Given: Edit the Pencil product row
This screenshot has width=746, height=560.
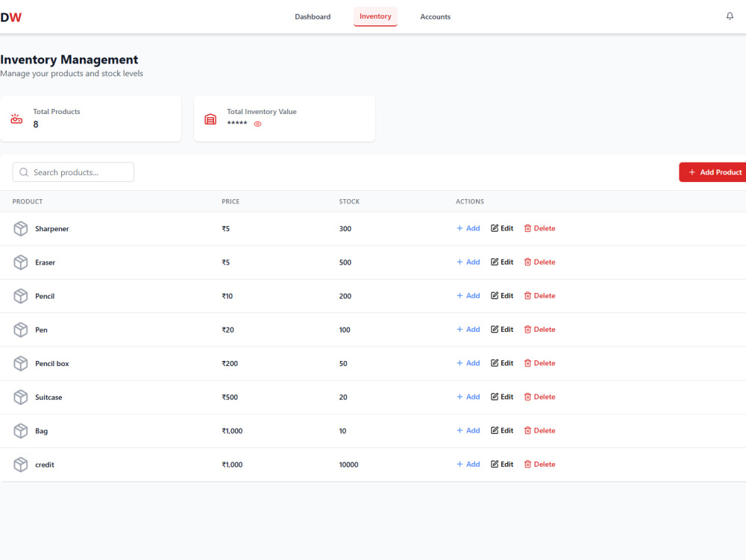Looking at the screenshot, I should (502, 296).
